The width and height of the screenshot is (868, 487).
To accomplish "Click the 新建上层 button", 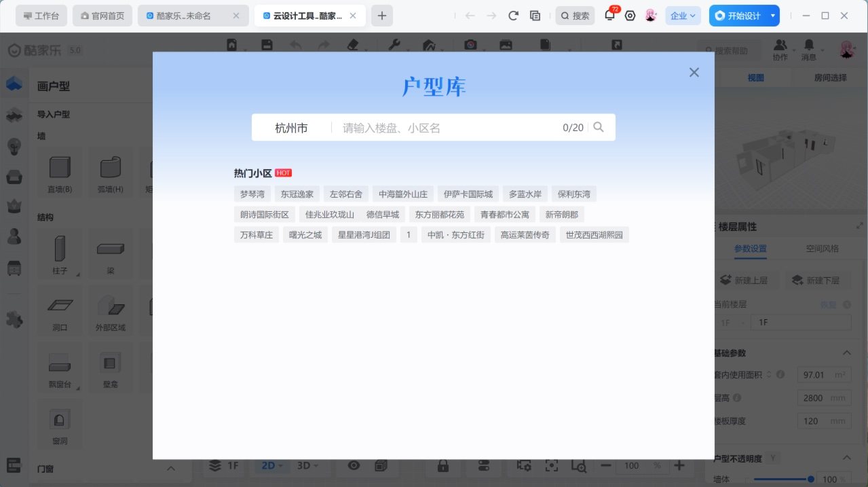I will click(743, 280).
